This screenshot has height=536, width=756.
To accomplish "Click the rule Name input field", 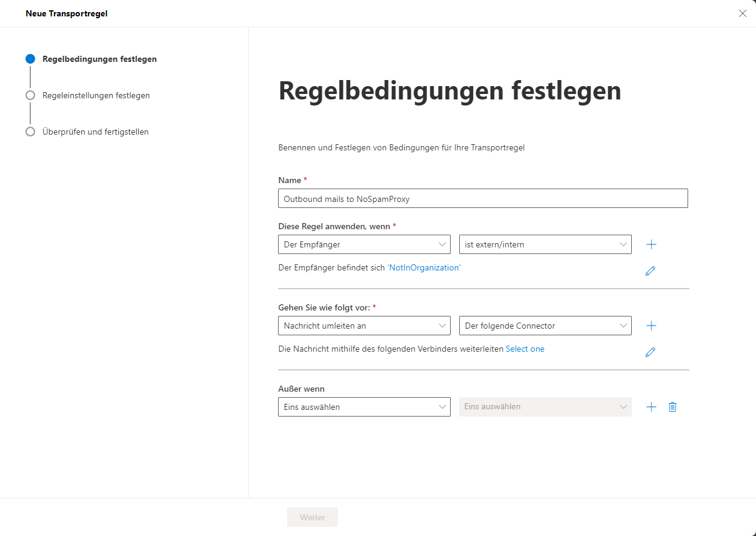I will tap(483, 198).
